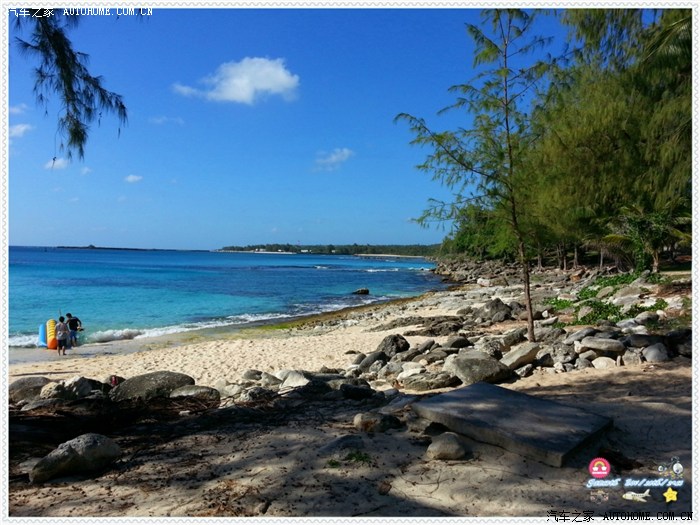Viewport: 700px width, 525px height.
Task: Click the large boulder in the bottom-left sand
Action: point(76,456)
